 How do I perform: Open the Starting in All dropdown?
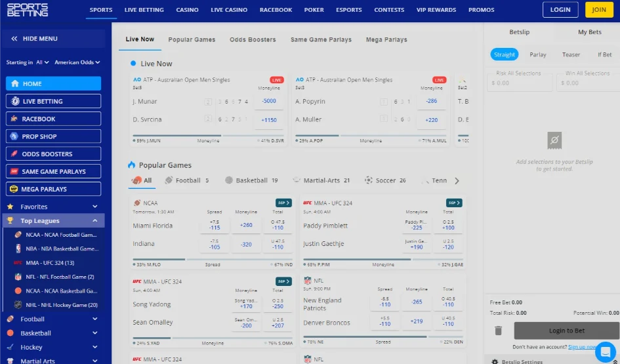(42, 62)
